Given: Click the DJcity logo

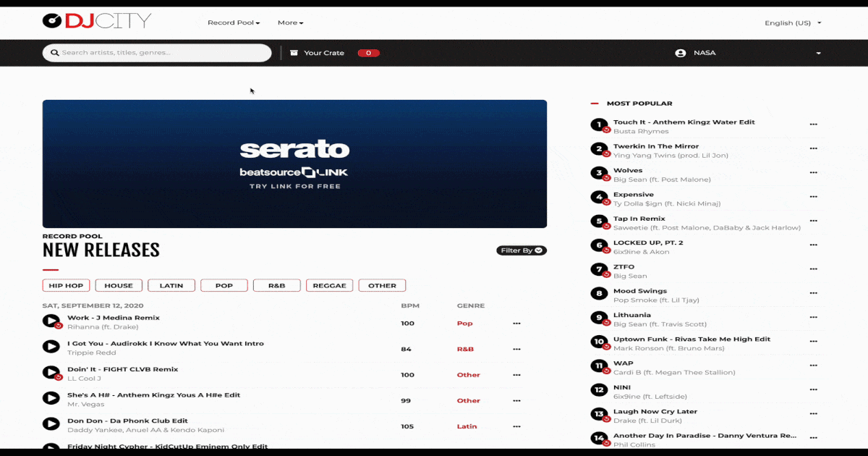Looking at the screenshot, I should (97, 21).
